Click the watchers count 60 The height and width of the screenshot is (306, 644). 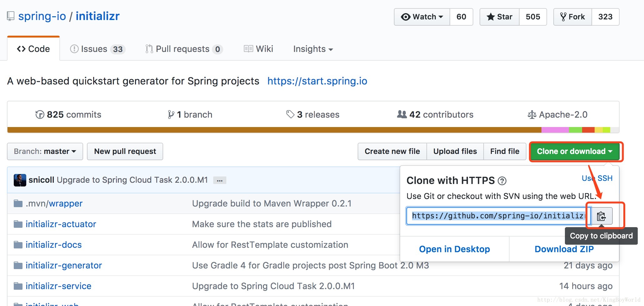point(461,17)
